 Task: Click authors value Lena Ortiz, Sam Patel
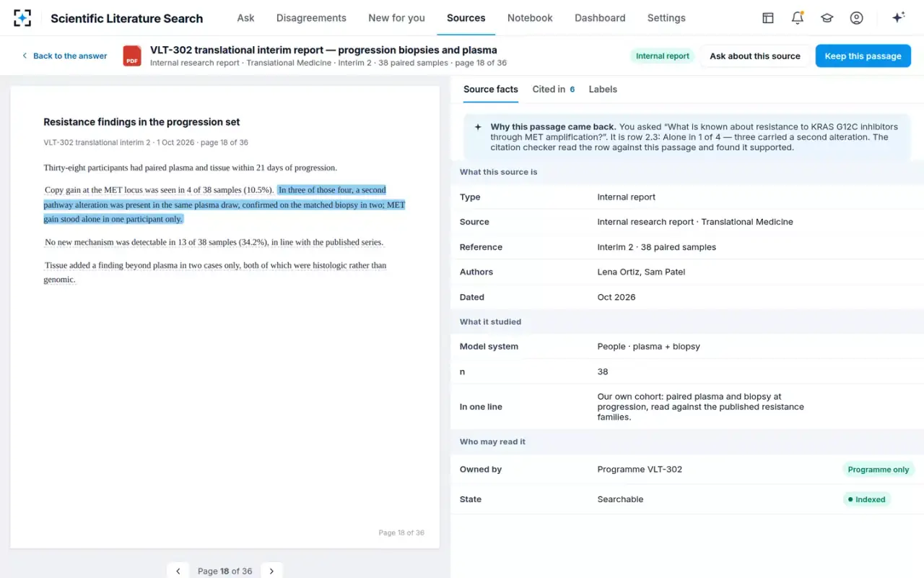point(641,272)
